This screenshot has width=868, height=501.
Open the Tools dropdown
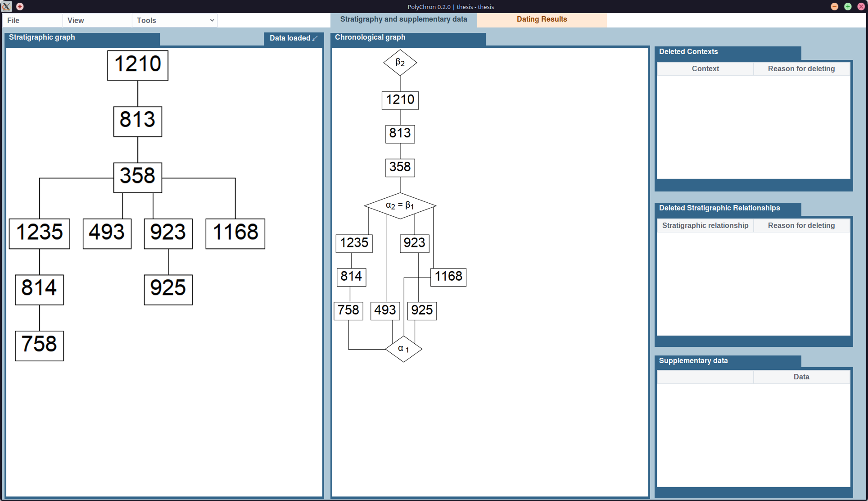[175, 20]
